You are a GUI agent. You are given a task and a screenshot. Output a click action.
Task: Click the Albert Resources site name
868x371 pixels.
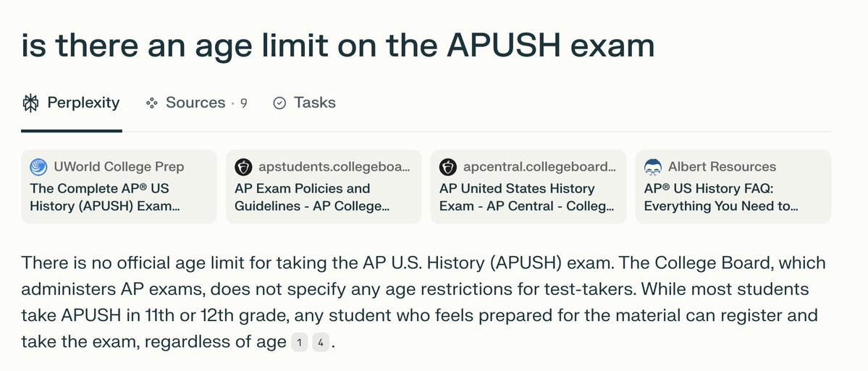pyautogui.click(x=722, y=167)
